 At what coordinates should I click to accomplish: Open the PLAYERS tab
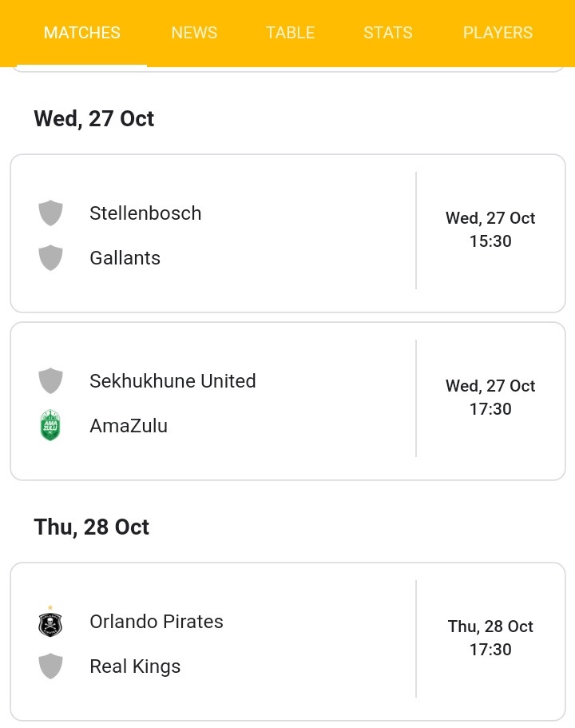(498, 33)
